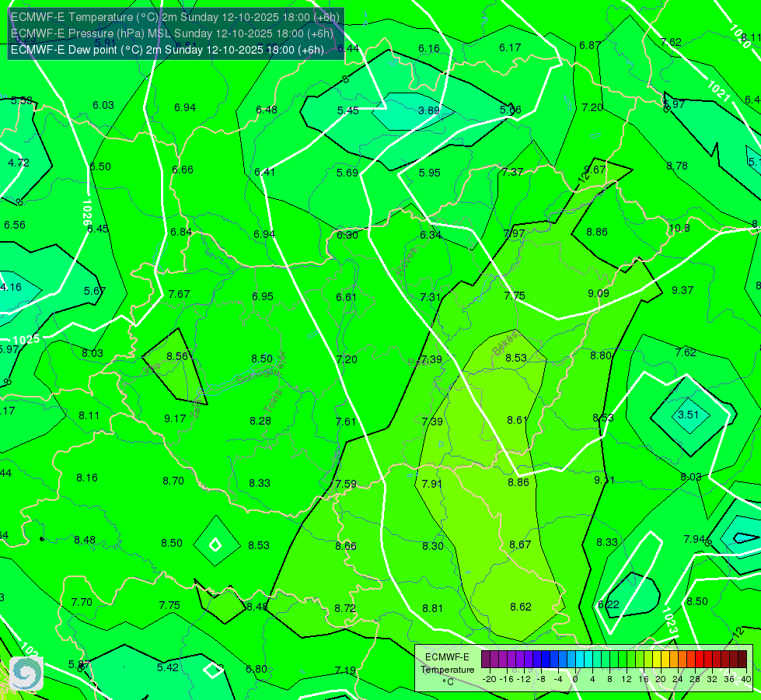Click the 1020 isobar label
The height and width of the screenshot is (700, 761).
point(740,36)
